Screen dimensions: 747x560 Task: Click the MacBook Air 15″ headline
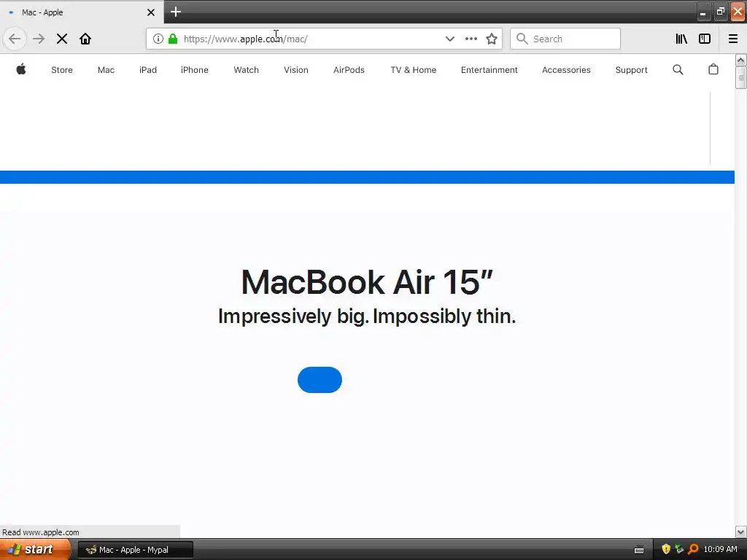tap(367, 282)
